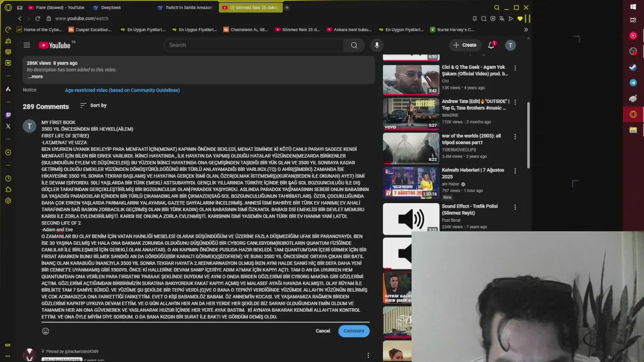Open site security lock icon
Image resolution: width=644 pixels, height=362 pixels.
coord(49,19)
